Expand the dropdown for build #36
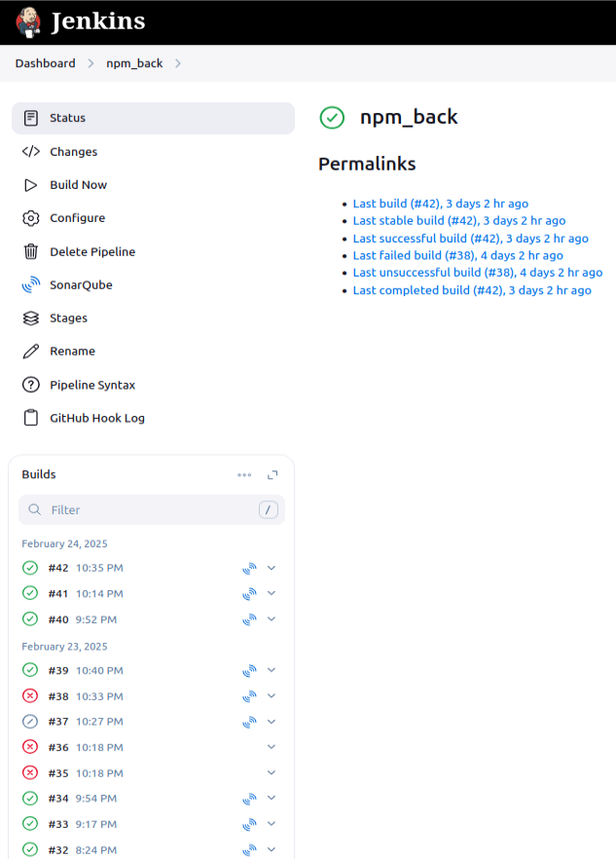Image resolution: width=616 pixels, height=859 pixels. (x=272, y=747)
